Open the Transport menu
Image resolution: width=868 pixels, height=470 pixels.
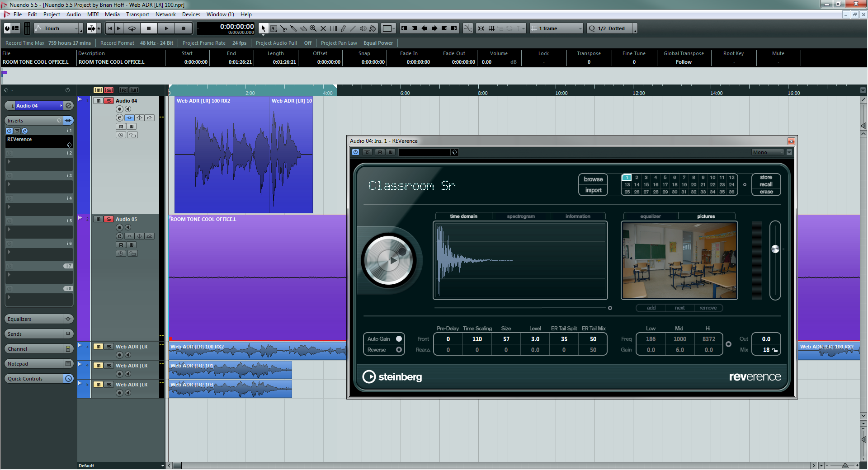coord(137,14)
